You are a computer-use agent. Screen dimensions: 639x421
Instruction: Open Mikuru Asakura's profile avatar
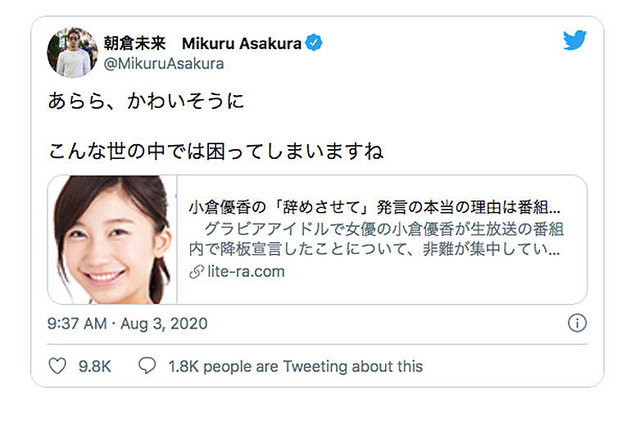tap(72, 53)
